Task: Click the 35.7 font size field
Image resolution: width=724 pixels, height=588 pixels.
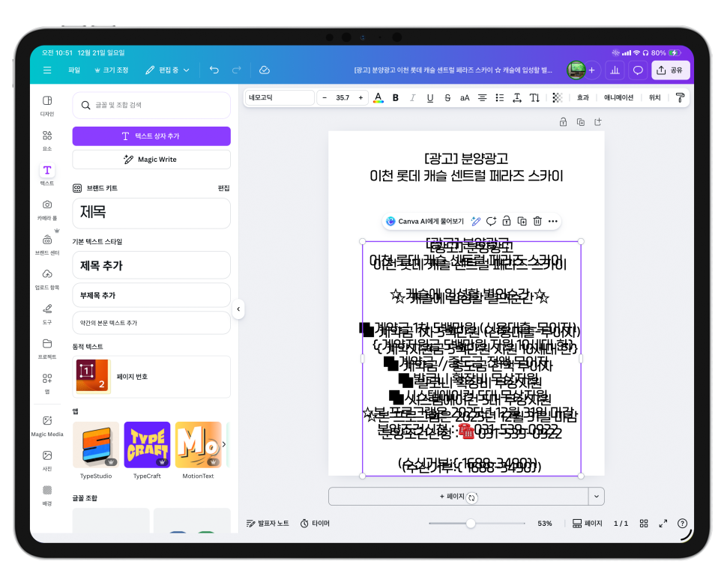Action: [343, 98]
